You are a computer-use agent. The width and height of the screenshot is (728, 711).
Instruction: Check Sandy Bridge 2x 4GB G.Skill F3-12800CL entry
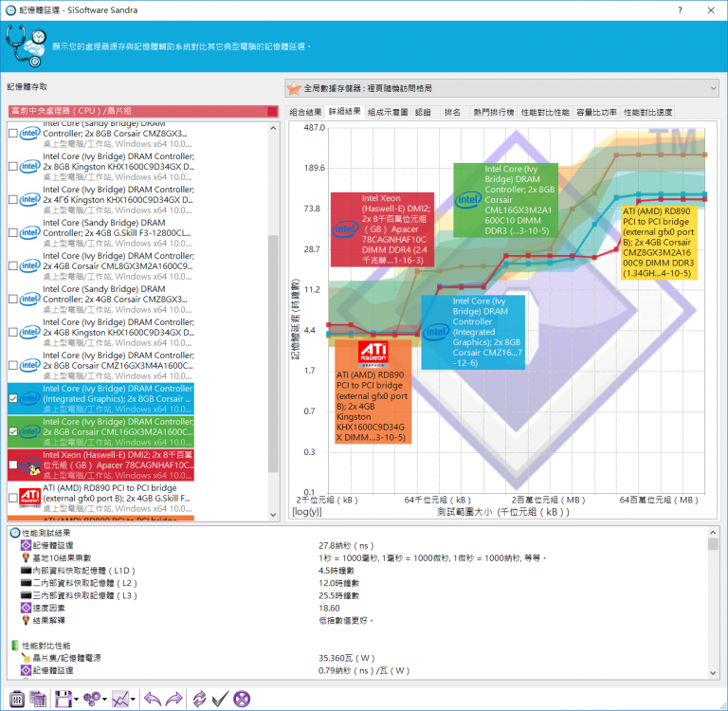13,232
